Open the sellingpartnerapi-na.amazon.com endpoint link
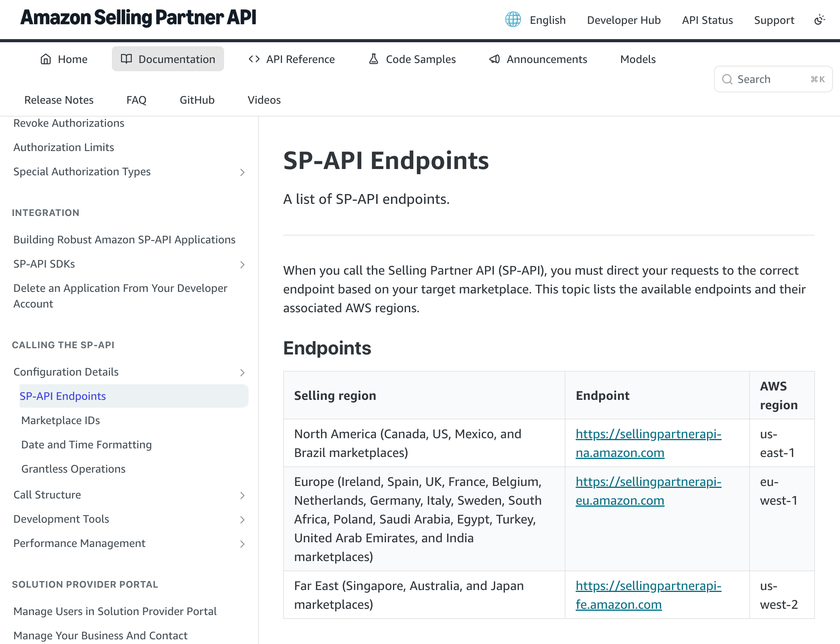Viewport: 840px width, 644px height. pyautogui.click(x=648, y=443)
